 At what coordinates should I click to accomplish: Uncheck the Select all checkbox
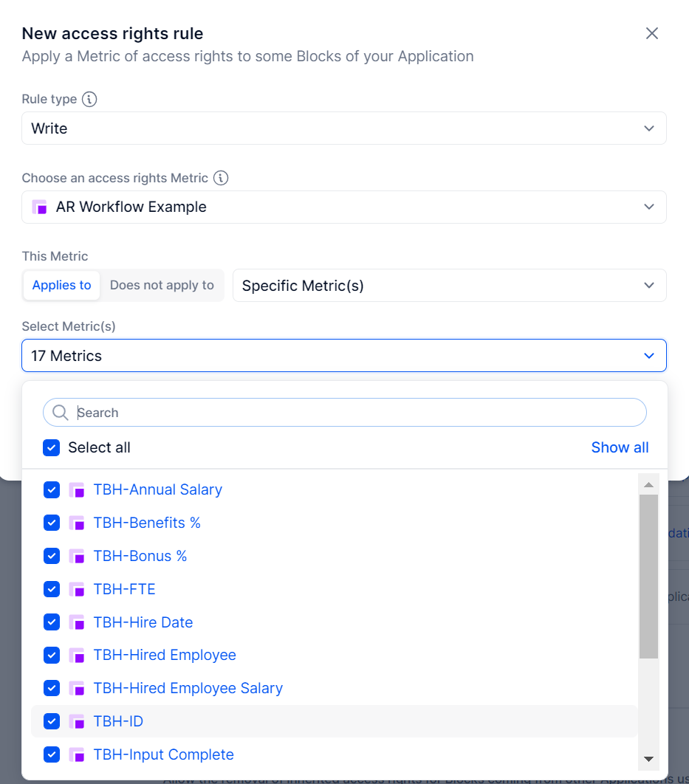tap(52, 447)
